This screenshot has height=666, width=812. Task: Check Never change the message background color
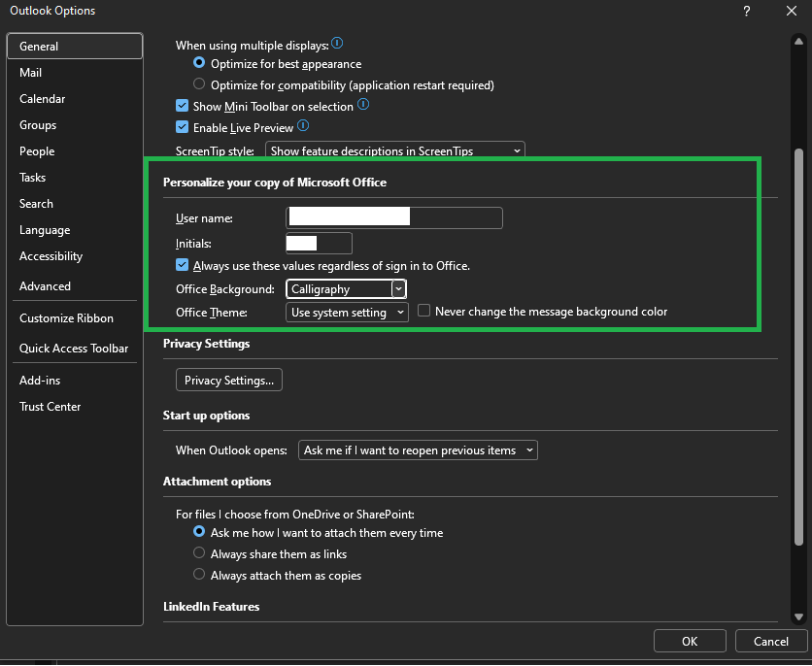point(424,311)
